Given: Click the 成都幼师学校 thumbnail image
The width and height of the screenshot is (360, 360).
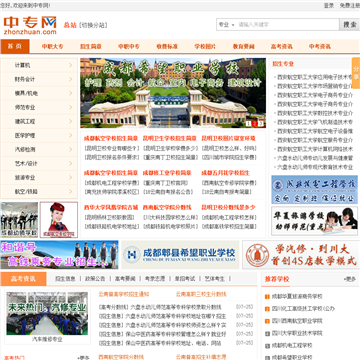Looking at the screenshot, I should pos(19,220).
